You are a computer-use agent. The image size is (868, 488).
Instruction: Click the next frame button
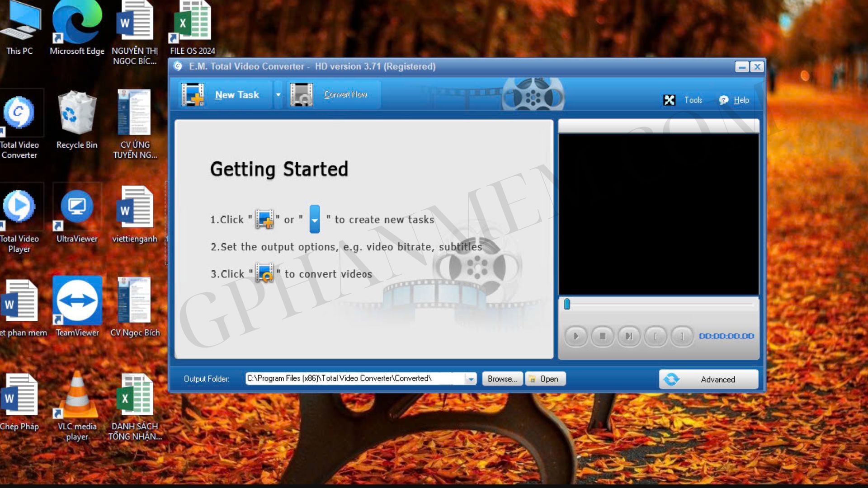point(628,336)
